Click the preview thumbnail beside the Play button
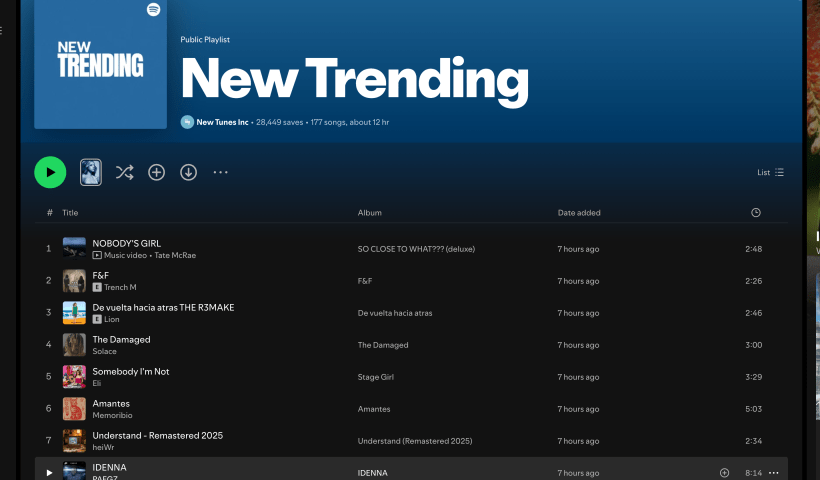This screenshot has height=480, width=820. point(91,172)
